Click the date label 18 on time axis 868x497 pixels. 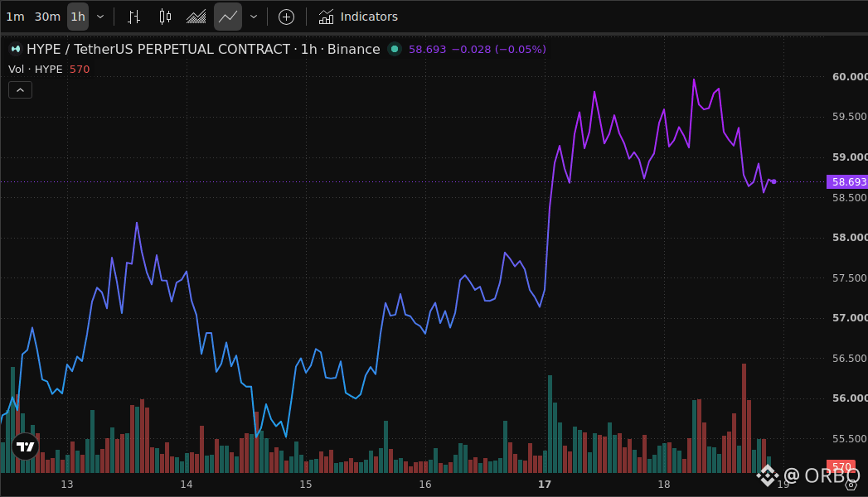click(664, 485)
